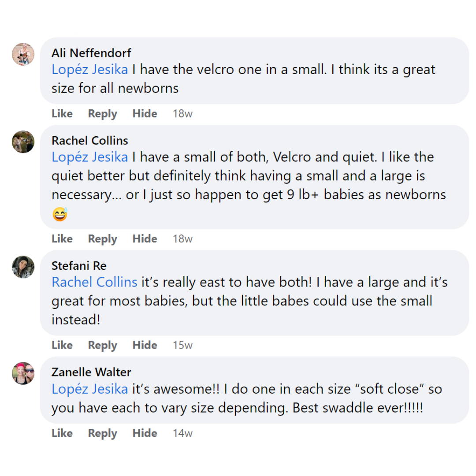The width and height of the screenshot is (476, 476).
Task: Open the Lopéz Jesika mention in Ali's comment
Action: [x=89, y=69]
